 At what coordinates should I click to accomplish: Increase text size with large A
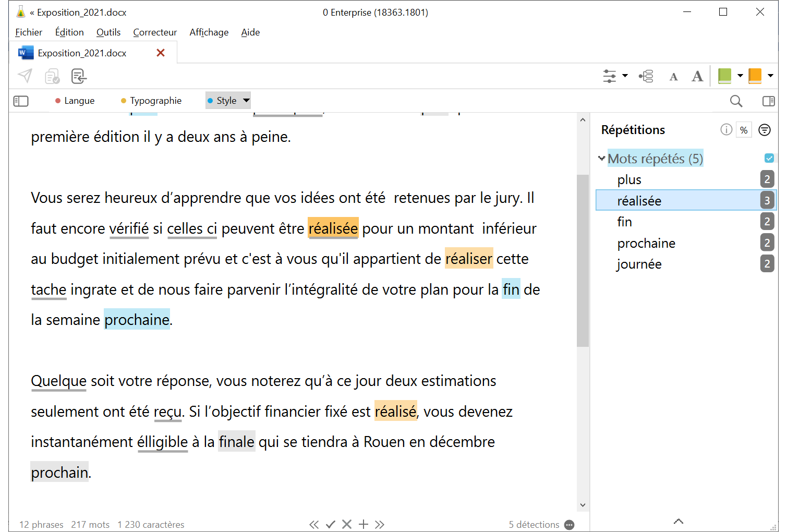click(697, 77)
